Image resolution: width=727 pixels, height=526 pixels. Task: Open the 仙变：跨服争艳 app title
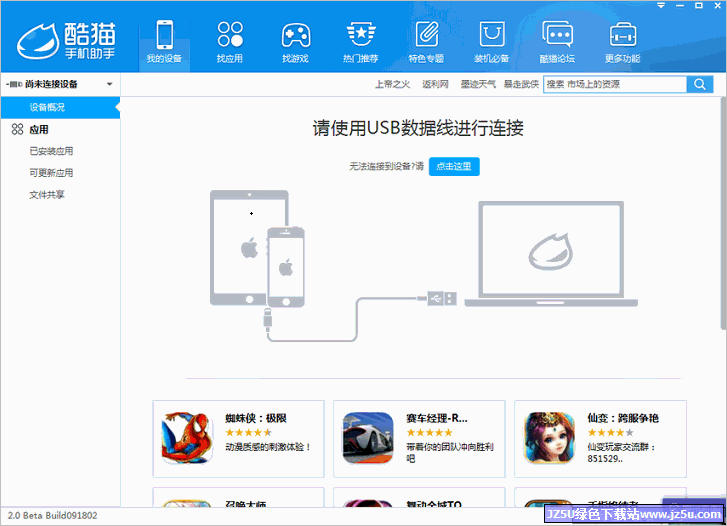(x=623, y=418)
